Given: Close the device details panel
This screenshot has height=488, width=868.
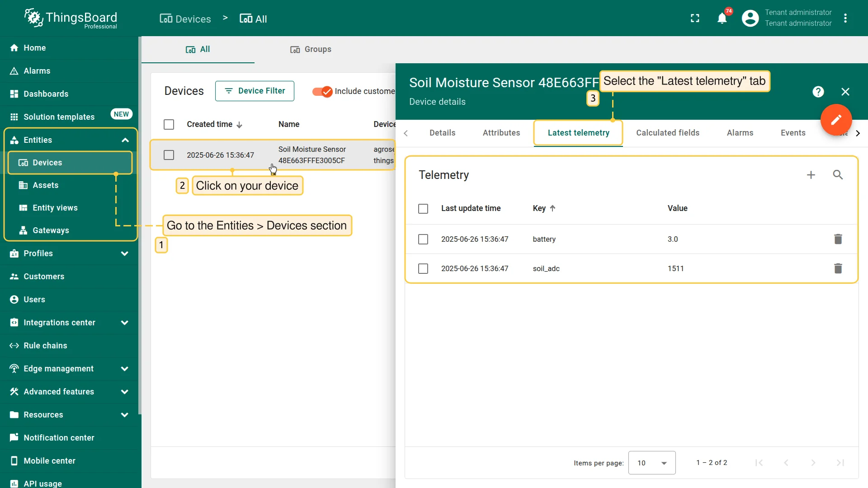Looking at the screenshot, I should point(845,92).
